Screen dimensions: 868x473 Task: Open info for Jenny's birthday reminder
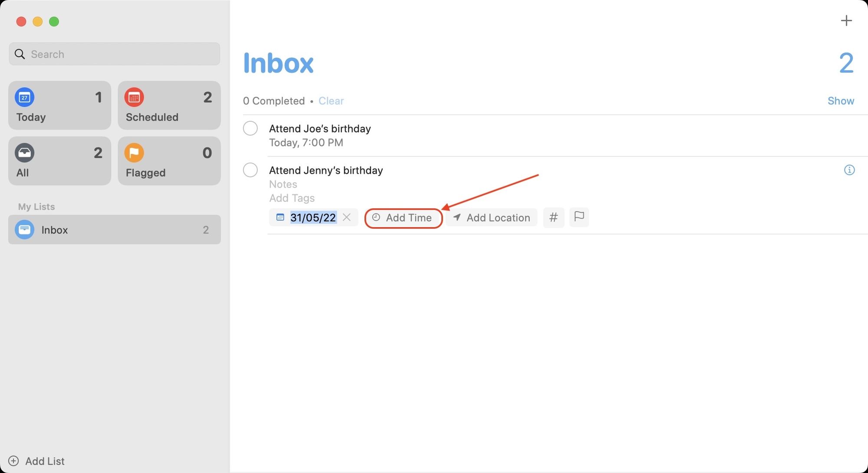coord(849,170)
